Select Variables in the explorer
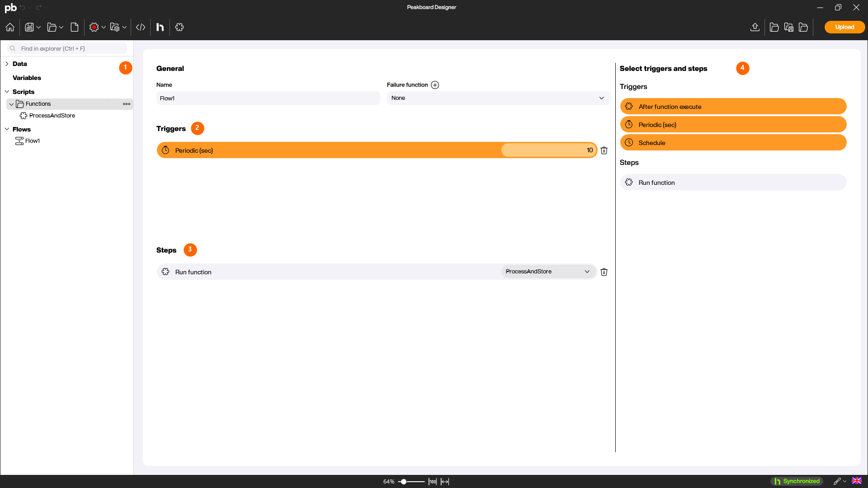This screenshot has height=488, width=868. 27,78
